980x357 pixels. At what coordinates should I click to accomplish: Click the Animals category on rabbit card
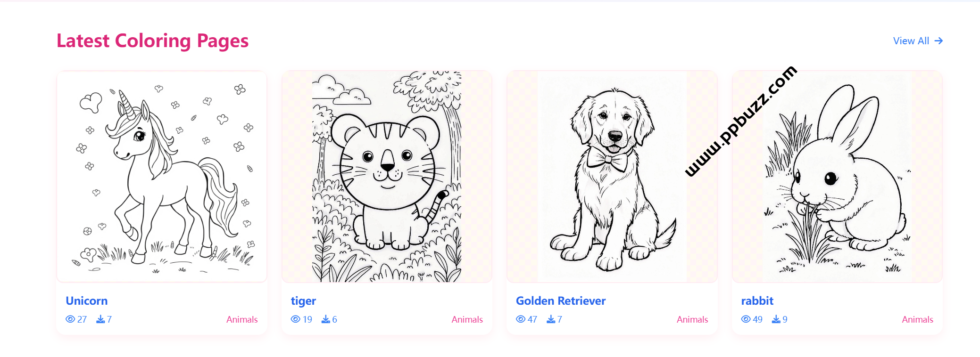(x=918, y=319)
